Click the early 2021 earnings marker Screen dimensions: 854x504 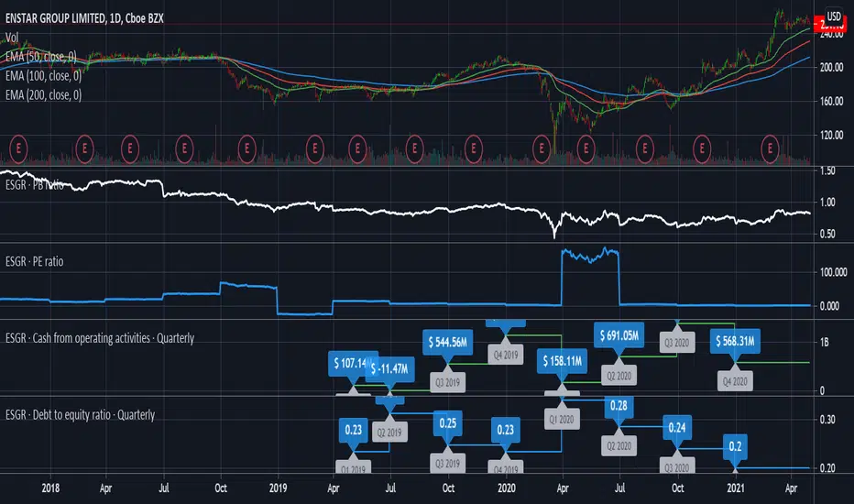770,148
